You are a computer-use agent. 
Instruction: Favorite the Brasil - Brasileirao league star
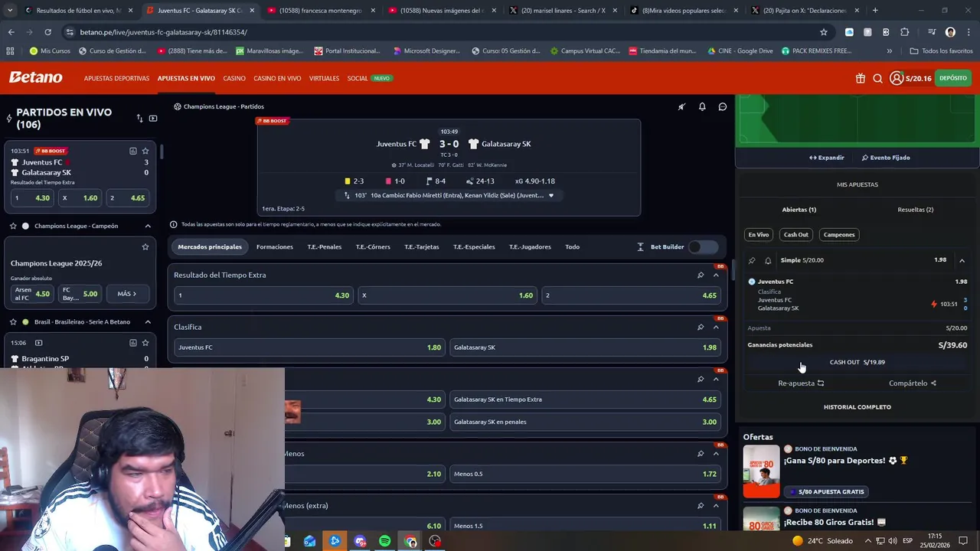(x=13, y=322)
